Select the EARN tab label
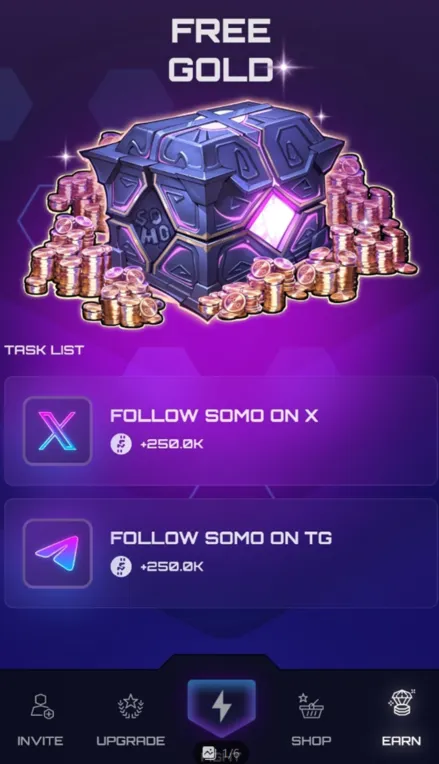439x764 pixels. (401, 741)
